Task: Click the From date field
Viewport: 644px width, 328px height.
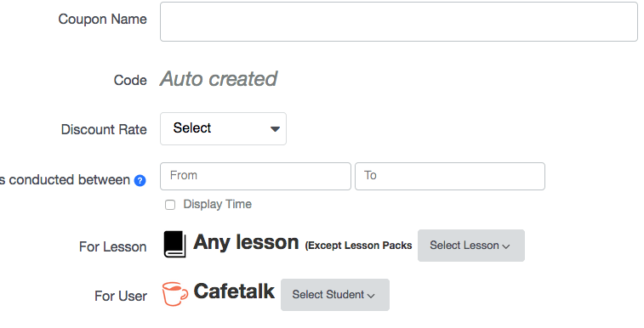Action: coord(255,176)
